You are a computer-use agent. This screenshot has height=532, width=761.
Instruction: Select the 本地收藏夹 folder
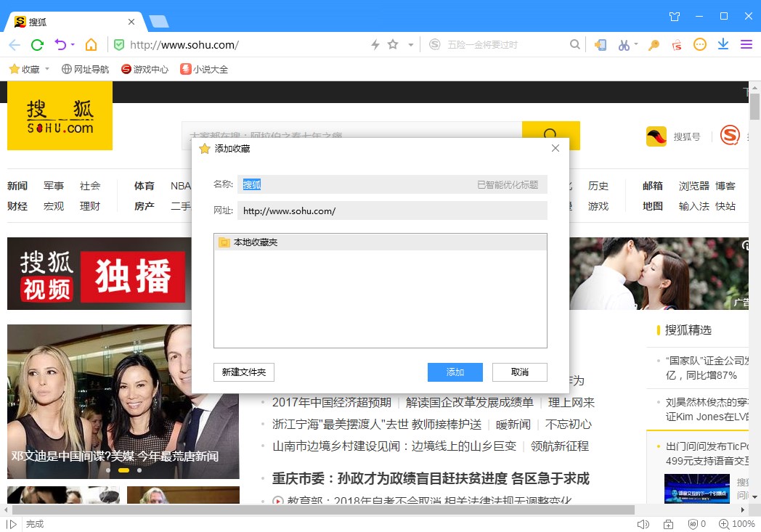[x=256, y=242]
